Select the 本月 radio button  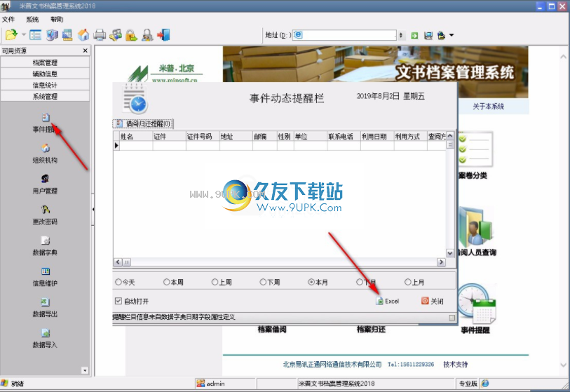pyautogui.click(x=318, y=282)
